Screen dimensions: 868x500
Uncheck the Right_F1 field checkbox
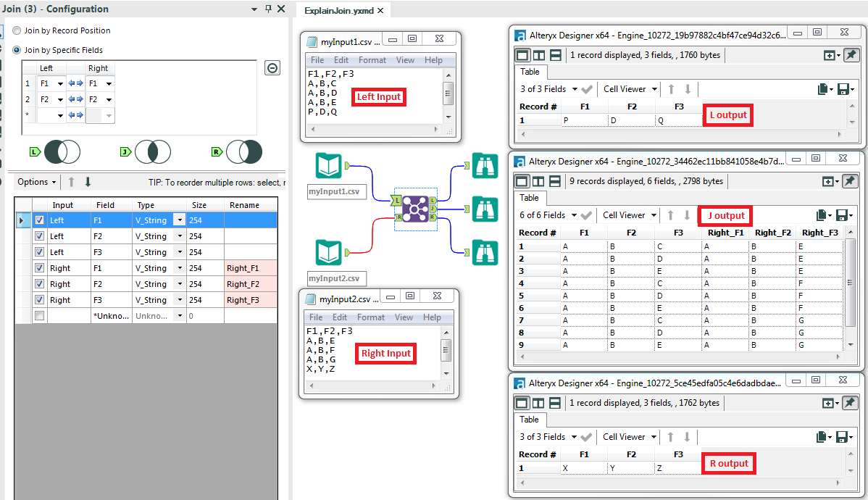tap(38, 267)
